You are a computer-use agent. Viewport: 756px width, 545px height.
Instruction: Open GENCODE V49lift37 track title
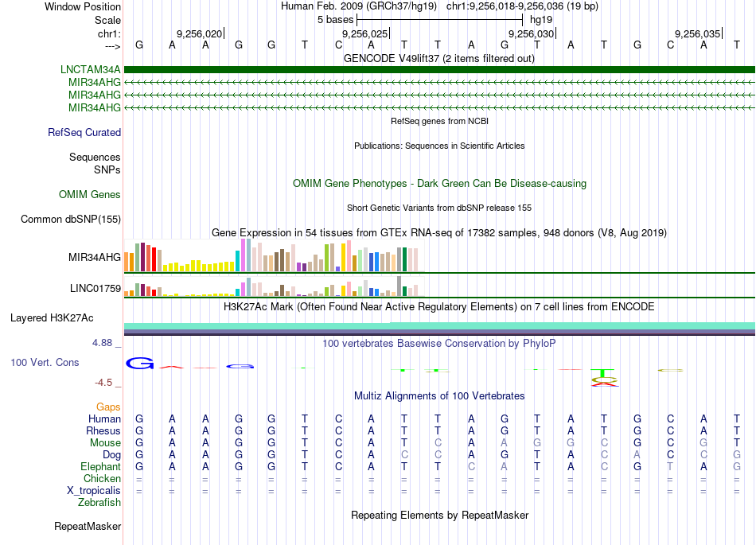tap(439, 58)
